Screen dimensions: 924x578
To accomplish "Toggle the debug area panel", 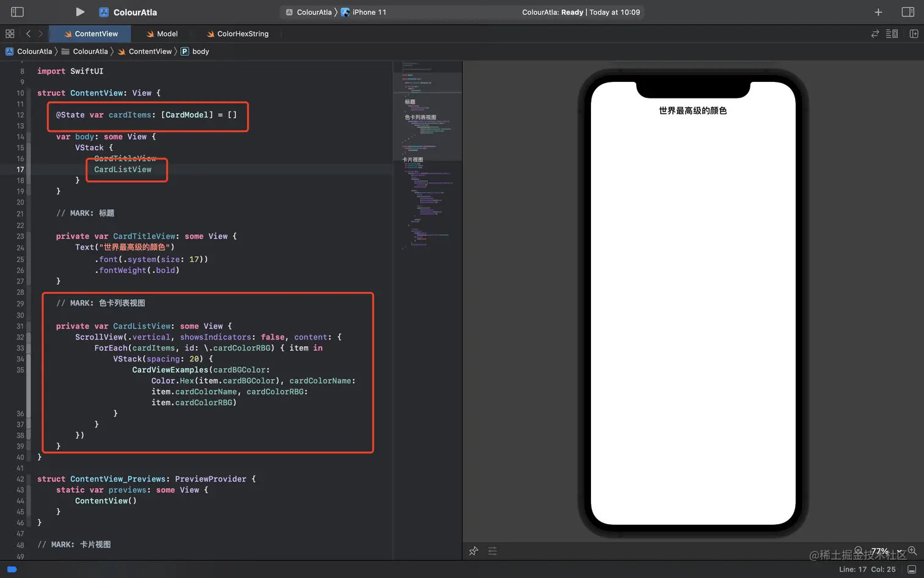I will pyautogui.click(x=912, y=569).
